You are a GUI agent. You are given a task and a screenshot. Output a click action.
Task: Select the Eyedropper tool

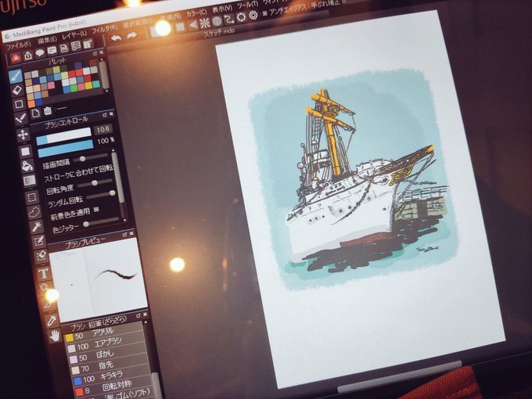tap(52, 320)
